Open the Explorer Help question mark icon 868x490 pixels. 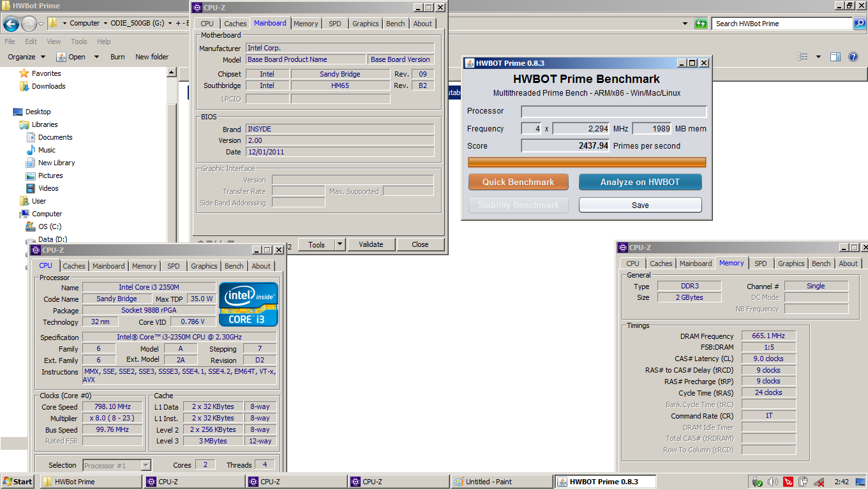(x=853, y=57)
